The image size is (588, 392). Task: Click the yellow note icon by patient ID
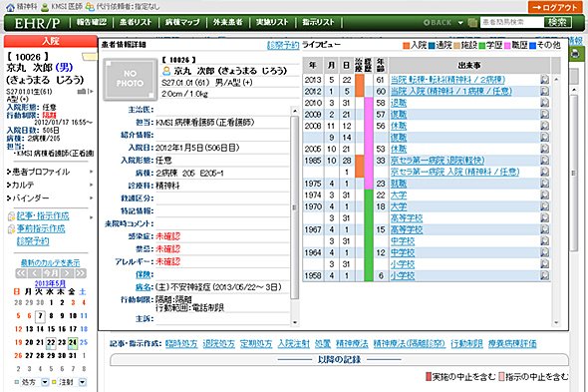(x=90, y=57)
